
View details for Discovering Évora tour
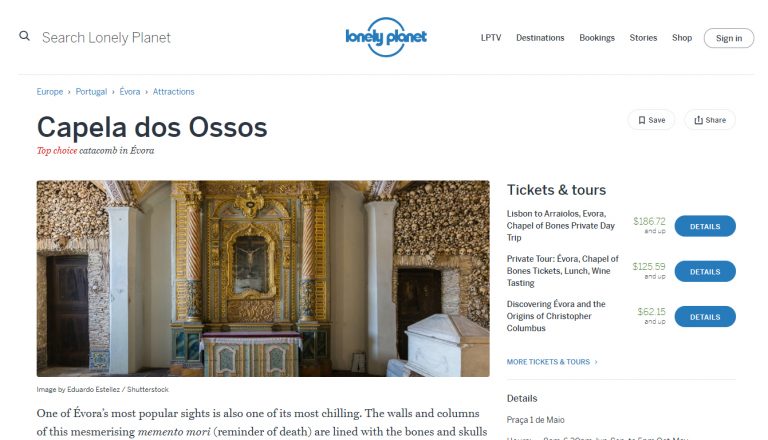(x=705, y=317)
